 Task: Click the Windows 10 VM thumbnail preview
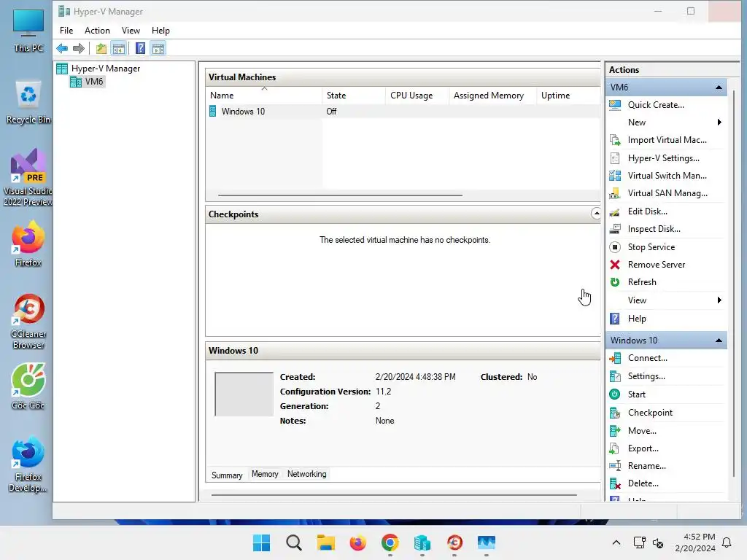pos(244,394)
